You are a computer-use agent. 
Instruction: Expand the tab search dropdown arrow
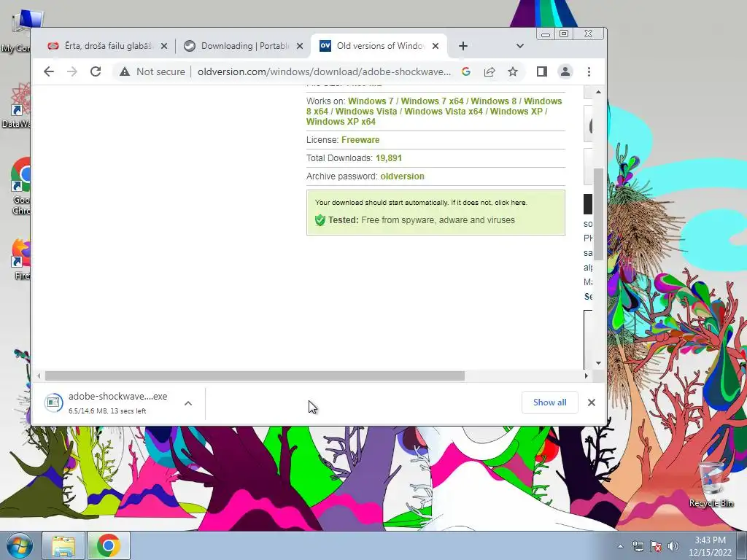tap(519, 46)
